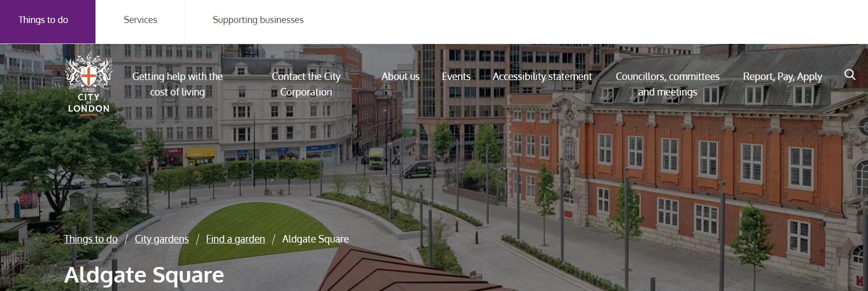Click the search magnifier icon
This screenshot has width=868, height=291.
(x=850, y=75)
